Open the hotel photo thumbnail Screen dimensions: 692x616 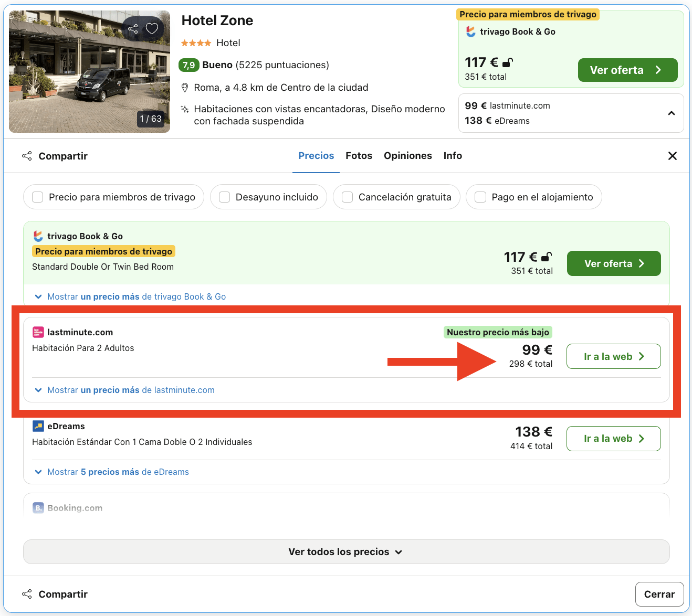(89, 71)
